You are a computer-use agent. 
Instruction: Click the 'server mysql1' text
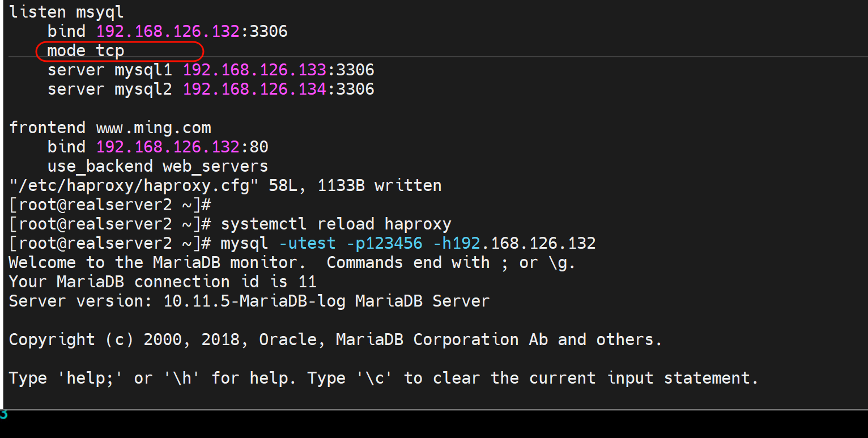pos(109,70)
